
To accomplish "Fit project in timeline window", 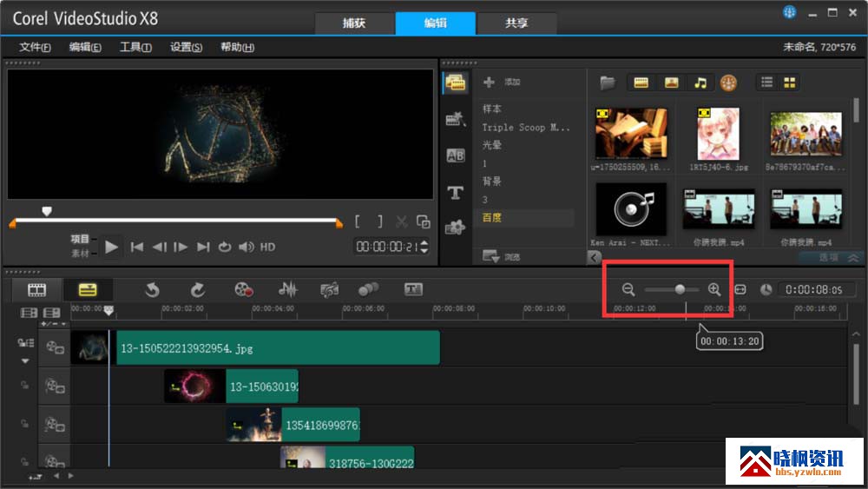I will tap(741, 290).
